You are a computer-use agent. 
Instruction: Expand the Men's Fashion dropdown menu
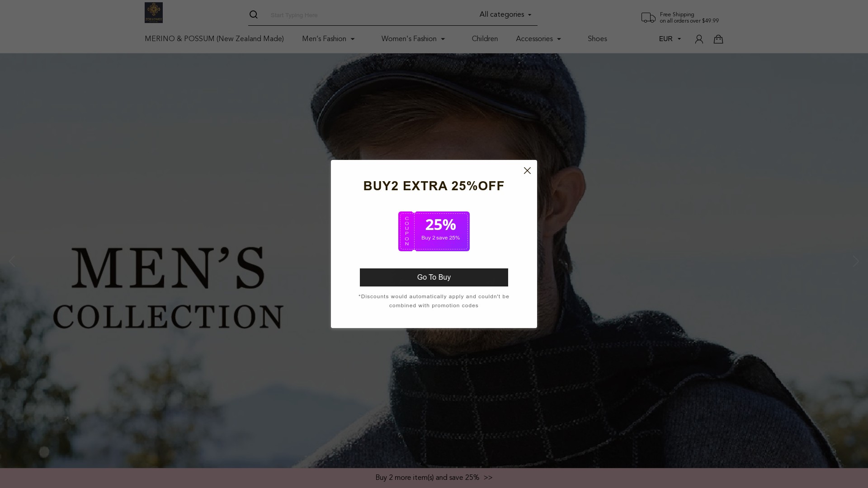point(328,39)
